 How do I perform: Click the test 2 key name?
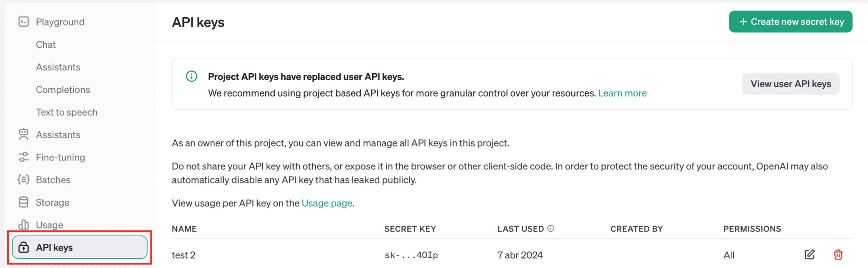tap(184, 255)
